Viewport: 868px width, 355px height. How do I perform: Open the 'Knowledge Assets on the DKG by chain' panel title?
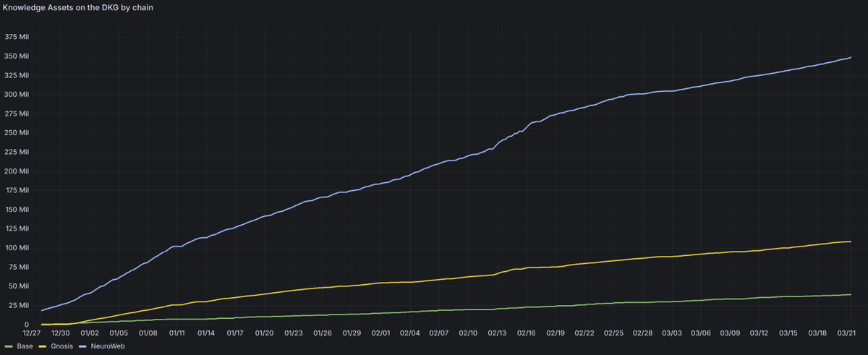pos(77,7)
